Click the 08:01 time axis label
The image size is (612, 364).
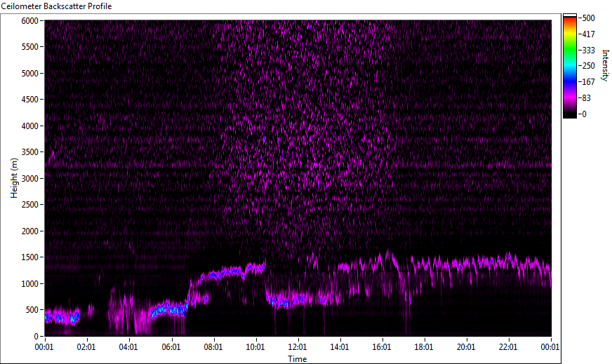213,347
